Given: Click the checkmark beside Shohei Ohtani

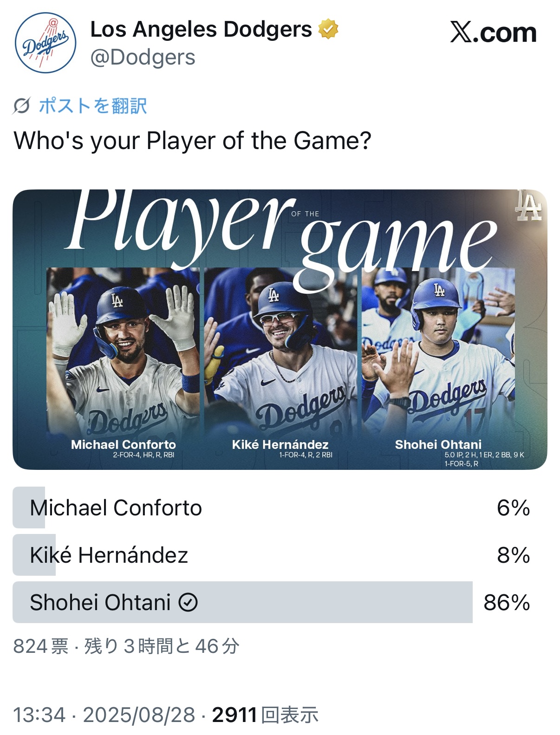Looking at the screenshot, I should click(x=188, y=603).
